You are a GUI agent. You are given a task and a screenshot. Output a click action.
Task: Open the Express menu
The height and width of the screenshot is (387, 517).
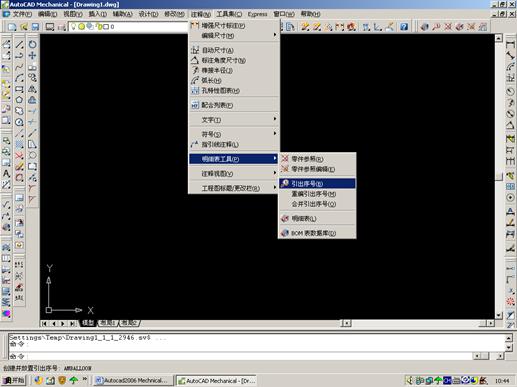257,14
